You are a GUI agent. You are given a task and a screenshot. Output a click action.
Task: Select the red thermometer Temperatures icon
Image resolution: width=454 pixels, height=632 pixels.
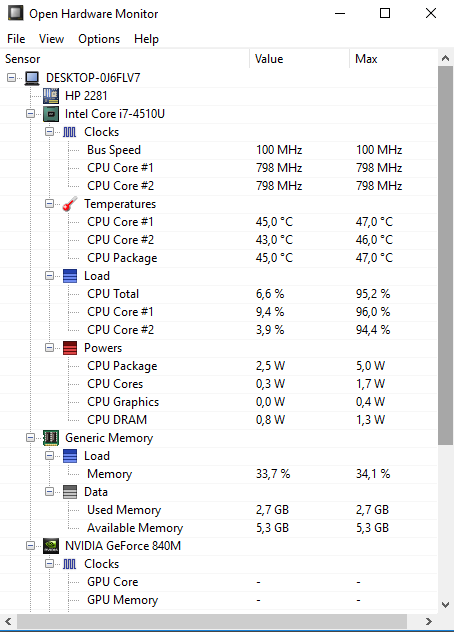click(70, 204)
